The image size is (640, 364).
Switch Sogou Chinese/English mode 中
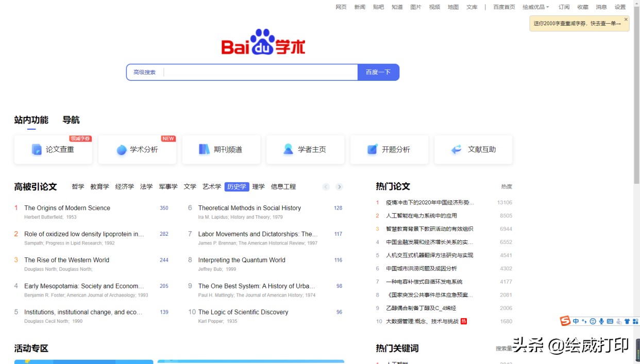576,321
